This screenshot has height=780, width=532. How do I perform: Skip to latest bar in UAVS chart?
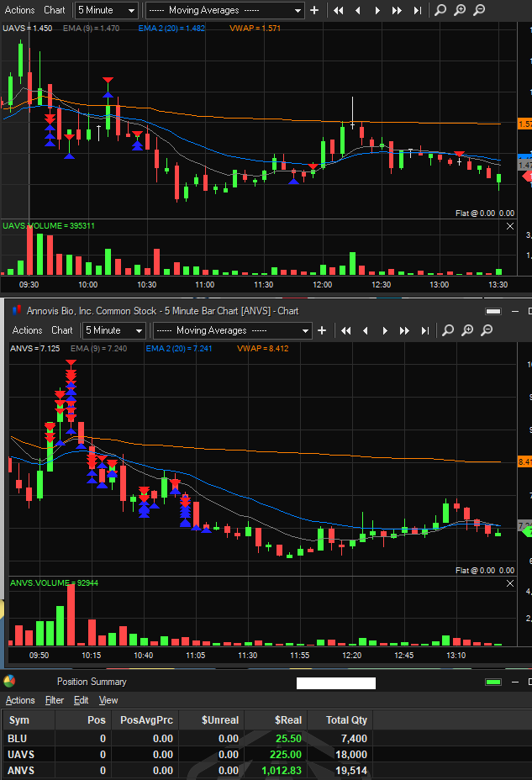pos(418,10)
